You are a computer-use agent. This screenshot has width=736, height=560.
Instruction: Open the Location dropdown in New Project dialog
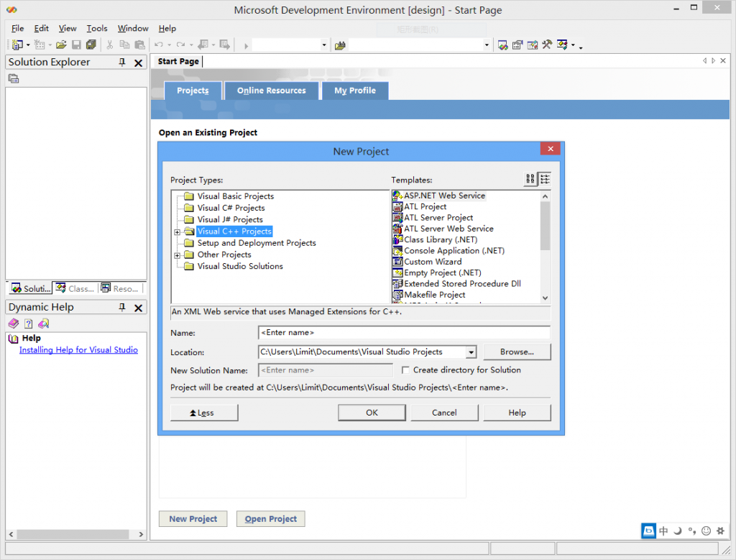click(471, 352)
